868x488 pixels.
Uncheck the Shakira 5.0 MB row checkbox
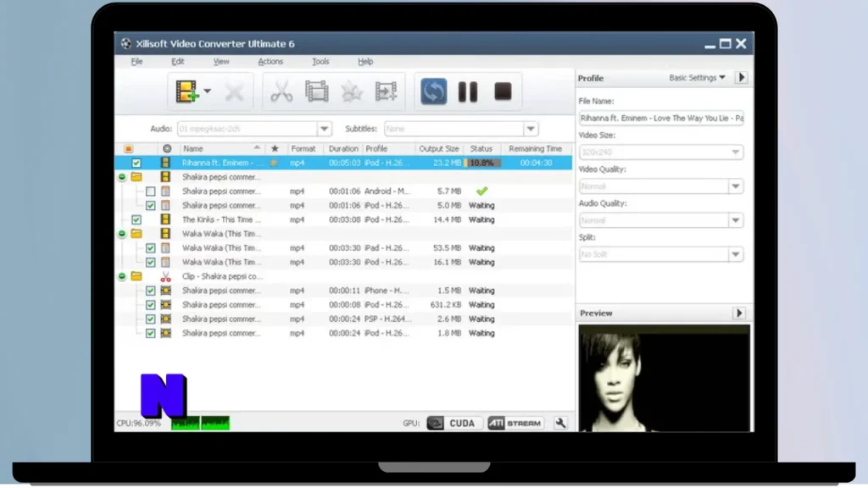pyautogui.click(x=151, y=206)
